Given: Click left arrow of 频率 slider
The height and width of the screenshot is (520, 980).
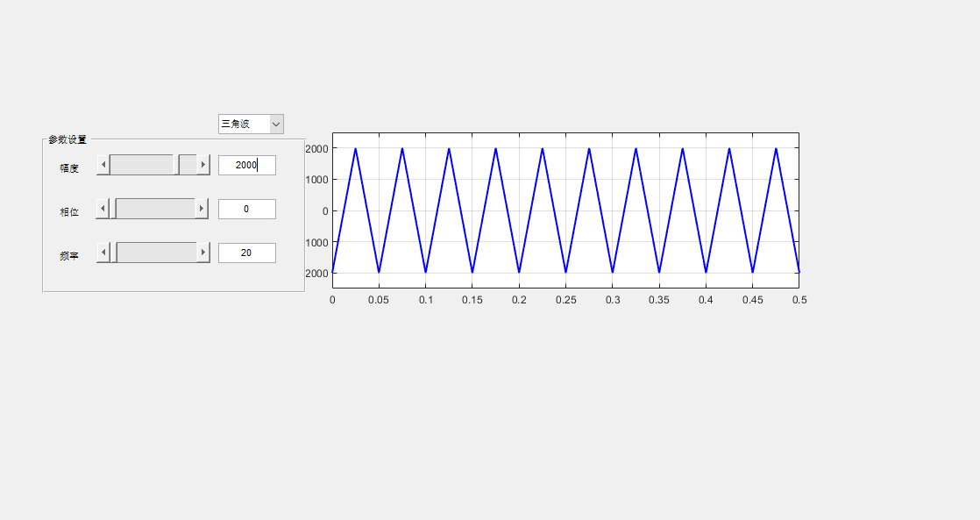Looking at the screenshot, I should click(103, 253).
